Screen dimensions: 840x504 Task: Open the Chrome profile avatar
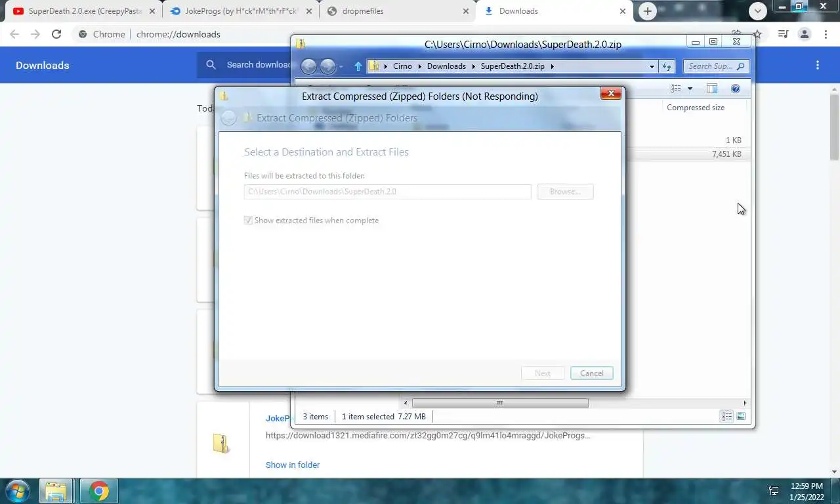(x=805, y=34)
